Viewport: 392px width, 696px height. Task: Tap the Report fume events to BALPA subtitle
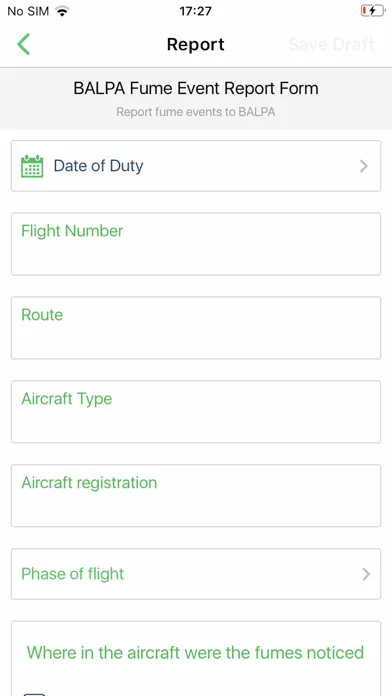196,111
